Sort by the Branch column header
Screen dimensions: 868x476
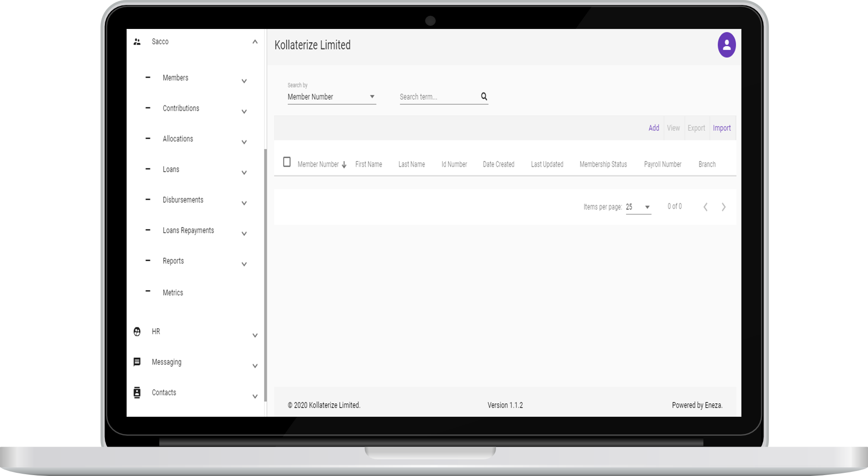[707, 165]
